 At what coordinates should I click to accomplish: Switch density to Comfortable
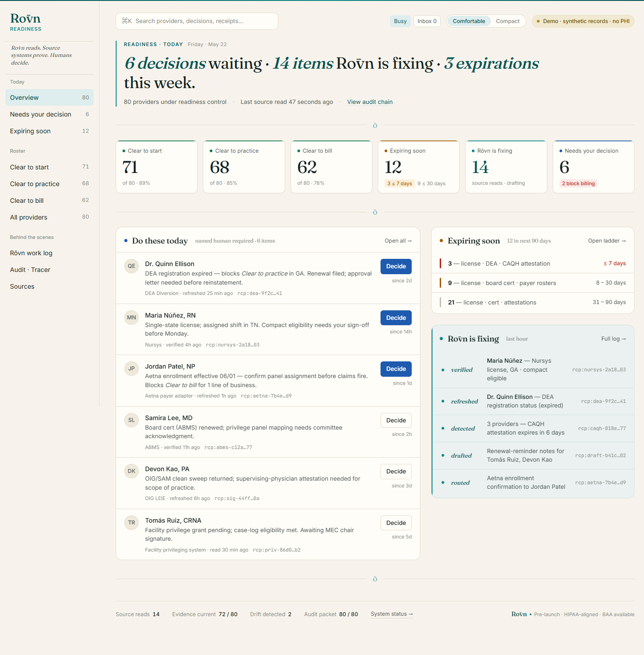click(469, 21)
